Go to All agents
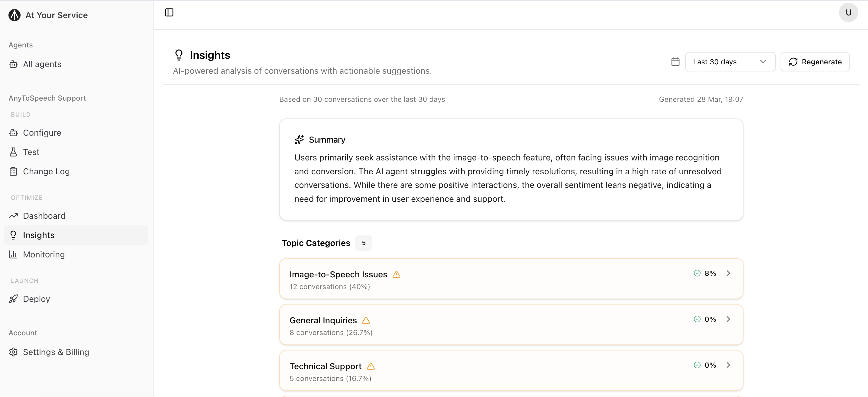 coord(42,64)
